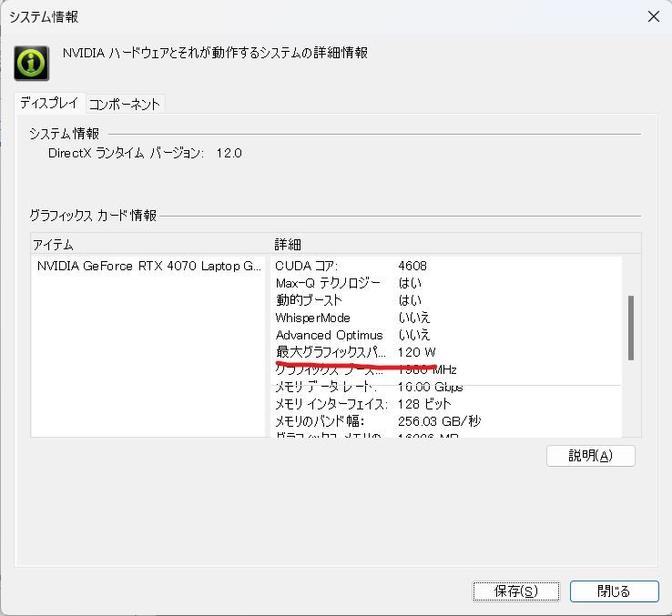
Task: Click the details list vertical scrollbar thumb
Action: 631,328
